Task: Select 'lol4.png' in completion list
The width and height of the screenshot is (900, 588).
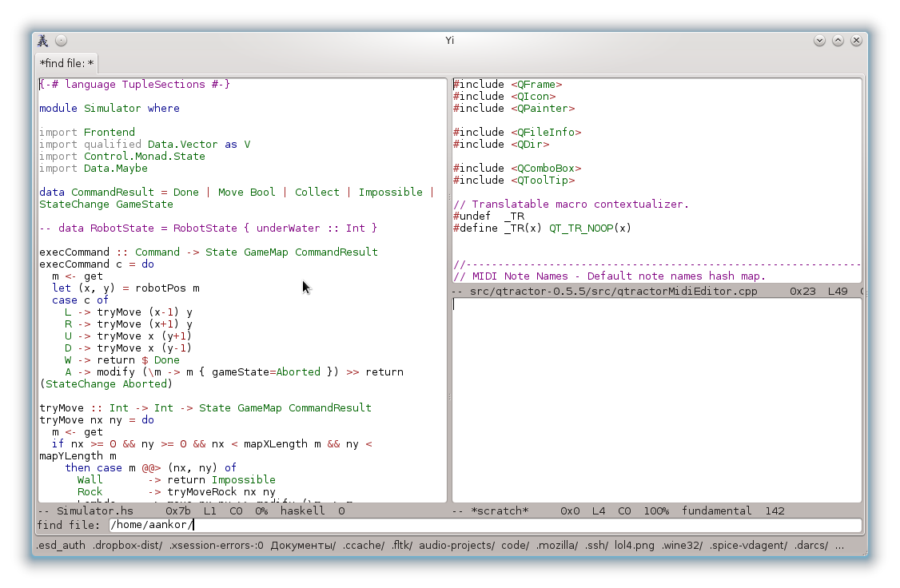Action: (635, 546)
